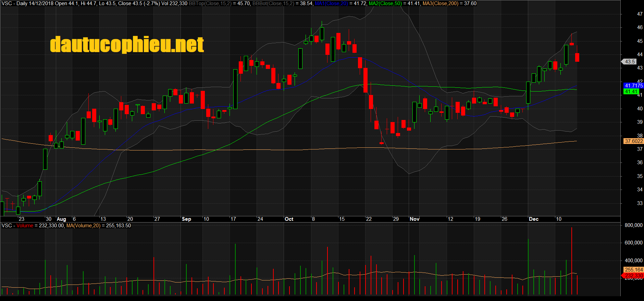Click the 'Dec' date axis label
This screenshot has height=301, width=644.
(533, 219)
